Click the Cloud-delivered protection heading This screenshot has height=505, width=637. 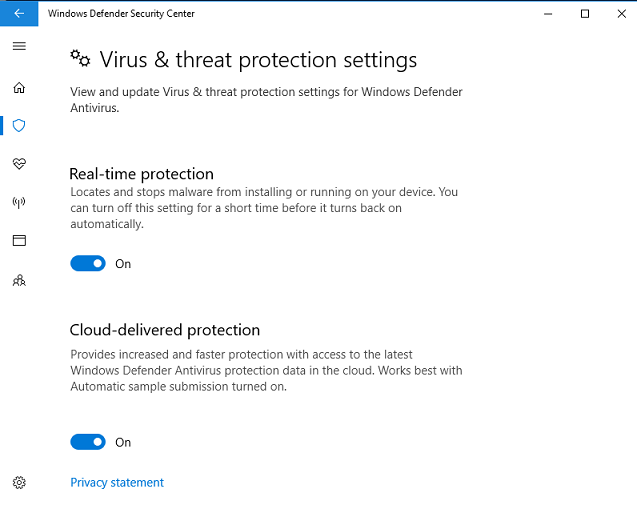(x=165, y=330)
